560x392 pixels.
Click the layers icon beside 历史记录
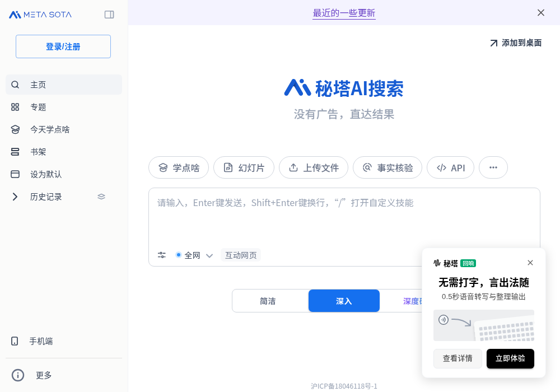101,197
